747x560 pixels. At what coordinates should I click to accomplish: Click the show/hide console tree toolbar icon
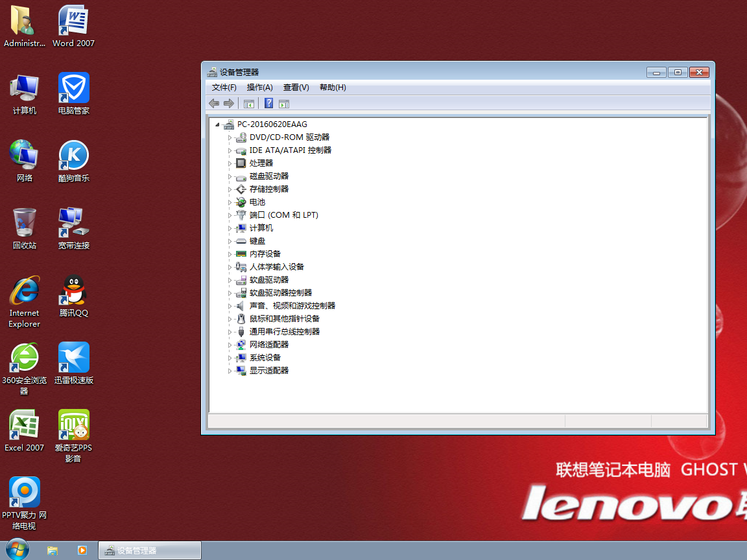[248, 104]
